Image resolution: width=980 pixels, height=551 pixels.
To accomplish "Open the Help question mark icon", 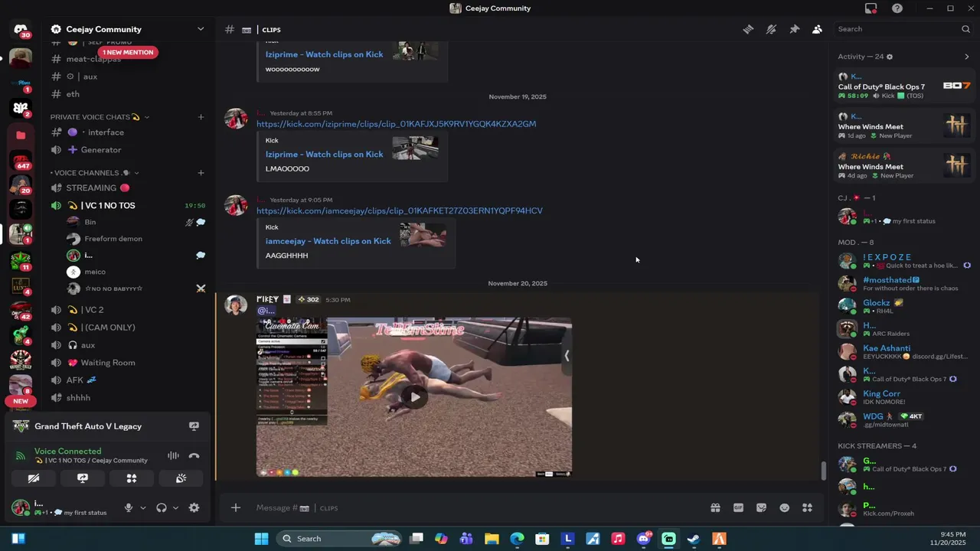I will pos(897,8).
